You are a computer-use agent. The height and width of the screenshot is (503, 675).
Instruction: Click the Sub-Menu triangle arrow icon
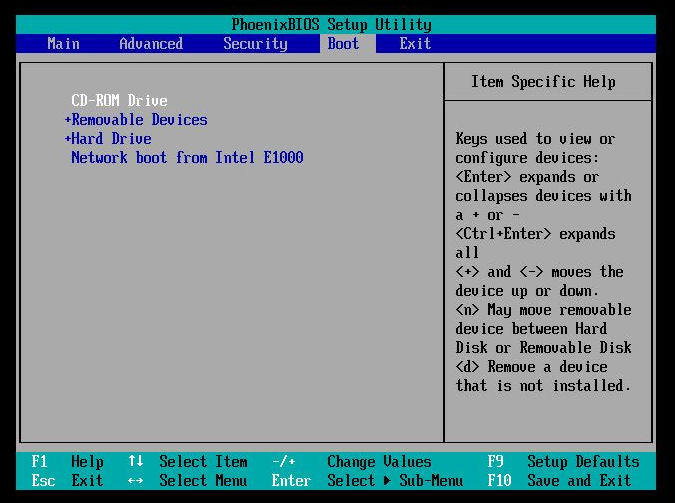387,481
